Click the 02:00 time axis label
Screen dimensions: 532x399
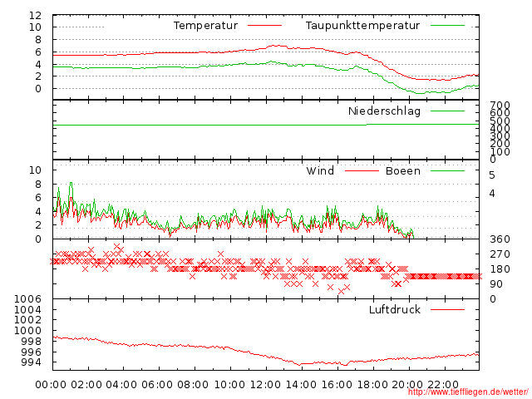(86, 385)
